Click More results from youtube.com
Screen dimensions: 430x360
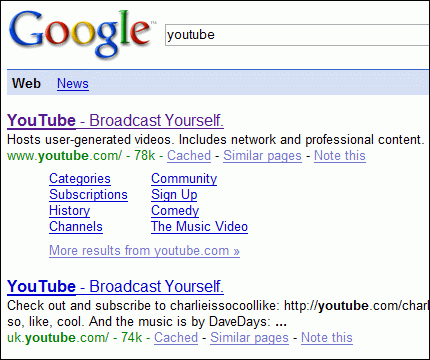click(x=144, y=251)
